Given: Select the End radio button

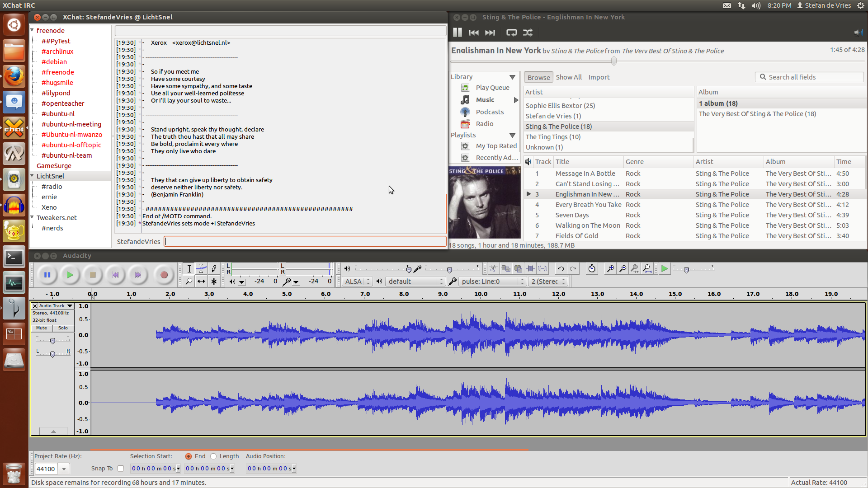Looking at the screenshot, I should pyautogui.click(x=189, y=456).
